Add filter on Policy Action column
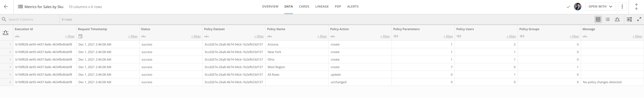Image resolution: width=644 pixels, height=98 pixels. [x=385, y=36]
